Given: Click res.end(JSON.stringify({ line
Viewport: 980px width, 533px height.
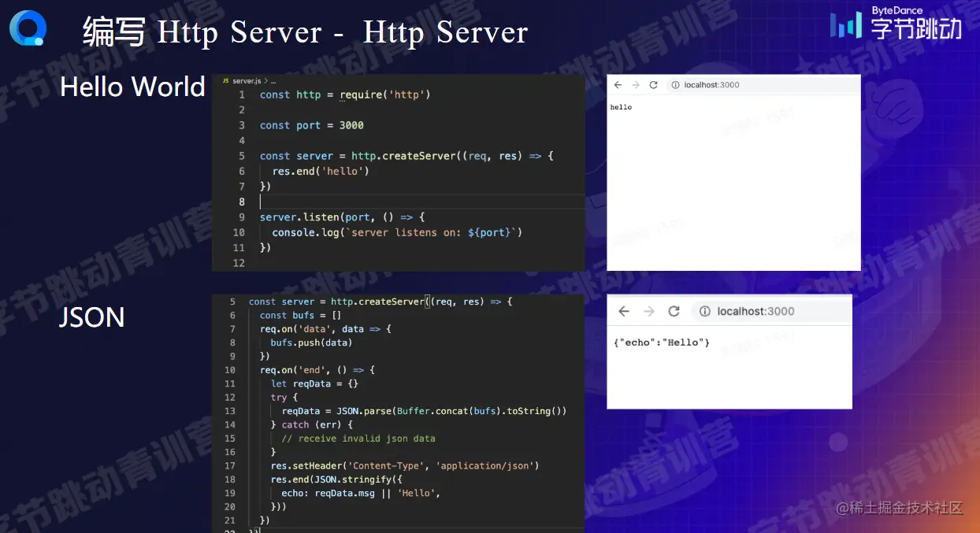Looking at the screenshot, I should 336,479.
